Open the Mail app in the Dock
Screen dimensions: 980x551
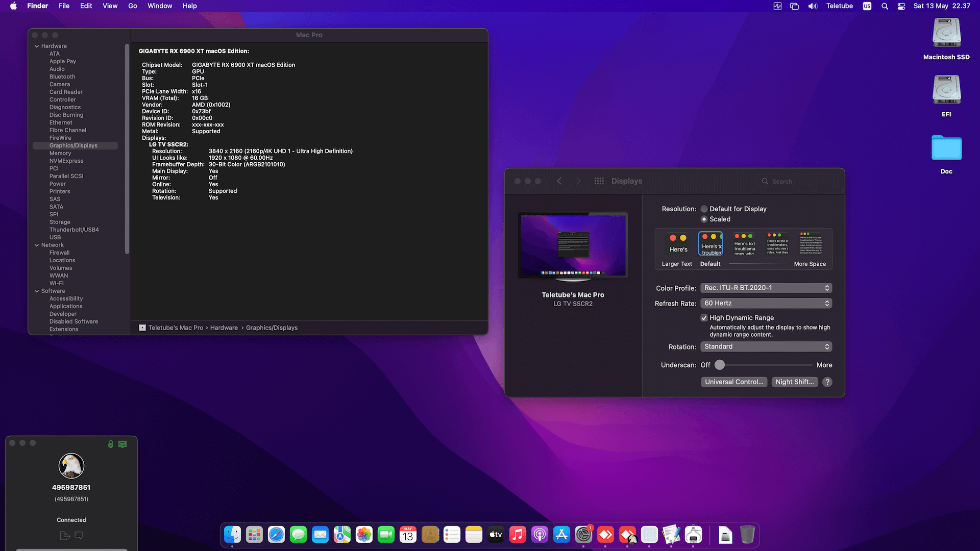(x=320, y=535)
